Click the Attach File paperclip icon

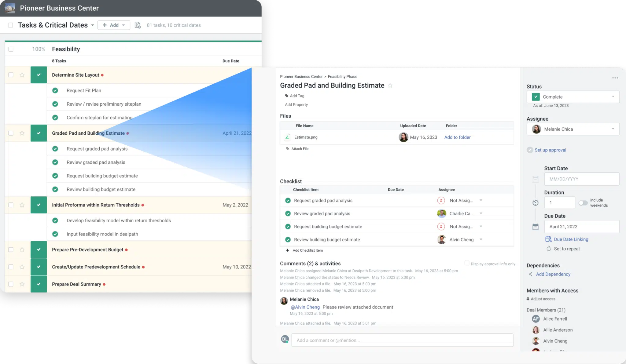tap(288, 149)
